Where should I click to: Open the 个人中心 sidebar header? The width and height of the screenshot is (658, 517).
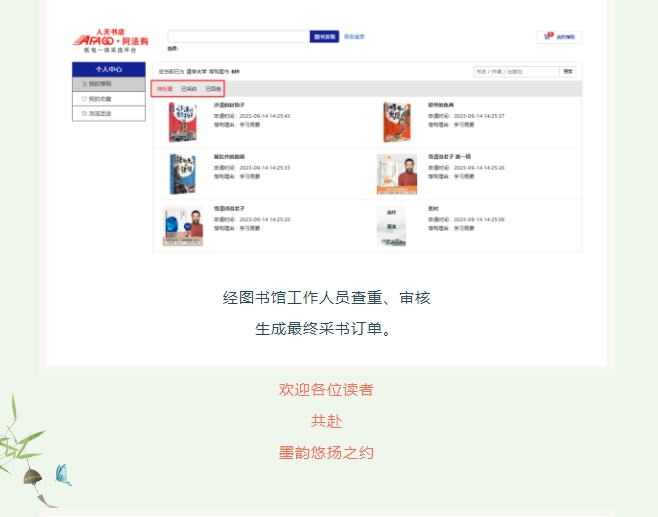[109, 69]
